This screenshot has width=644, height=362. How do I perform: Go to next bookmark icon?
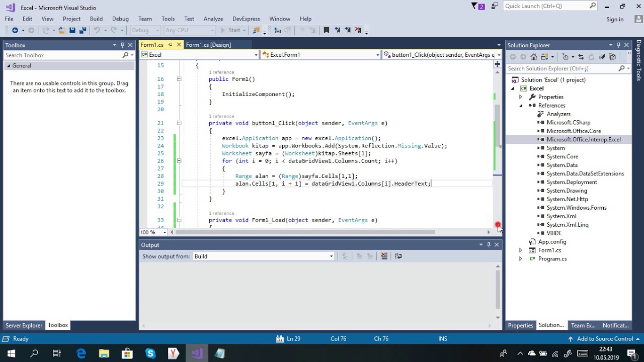348,30
